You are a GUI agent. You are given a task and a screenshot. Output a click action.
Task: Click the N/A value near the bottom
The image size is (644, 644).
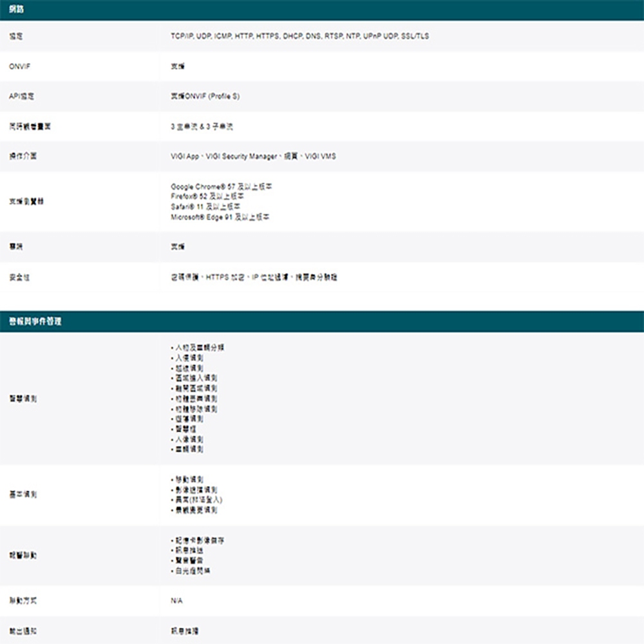[x=176, y=601]
